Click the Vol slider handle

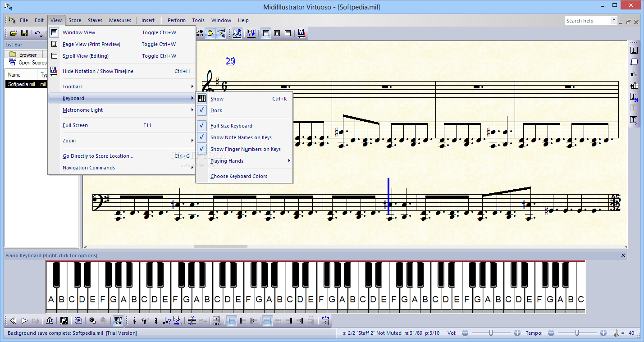(x=491, y=333)
